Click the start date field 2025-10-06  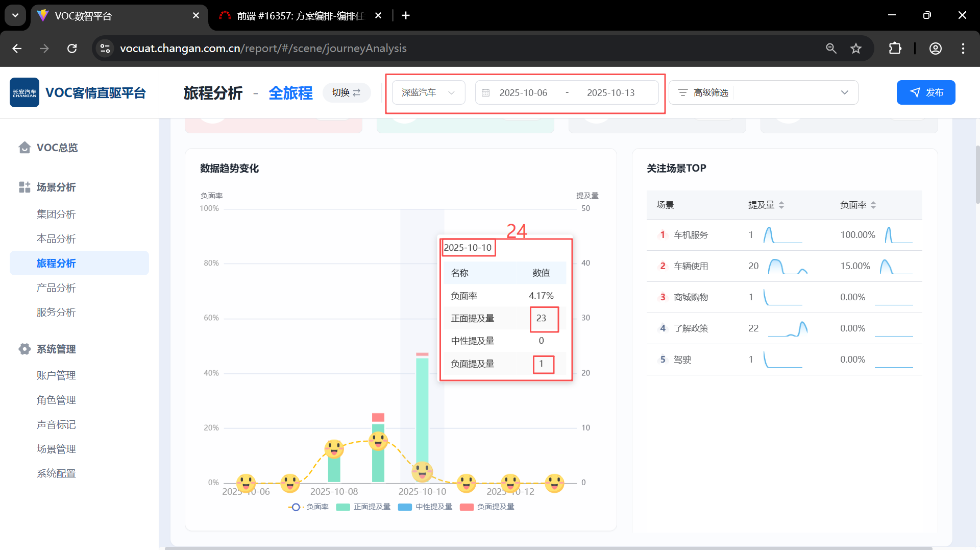tap(523, 93)
